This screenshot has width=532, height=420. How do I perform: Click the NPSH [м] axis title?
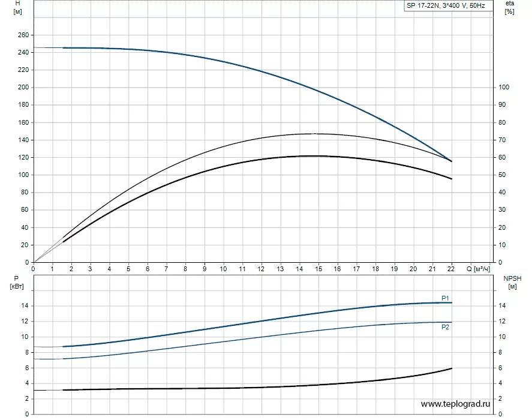pos(512,282)
